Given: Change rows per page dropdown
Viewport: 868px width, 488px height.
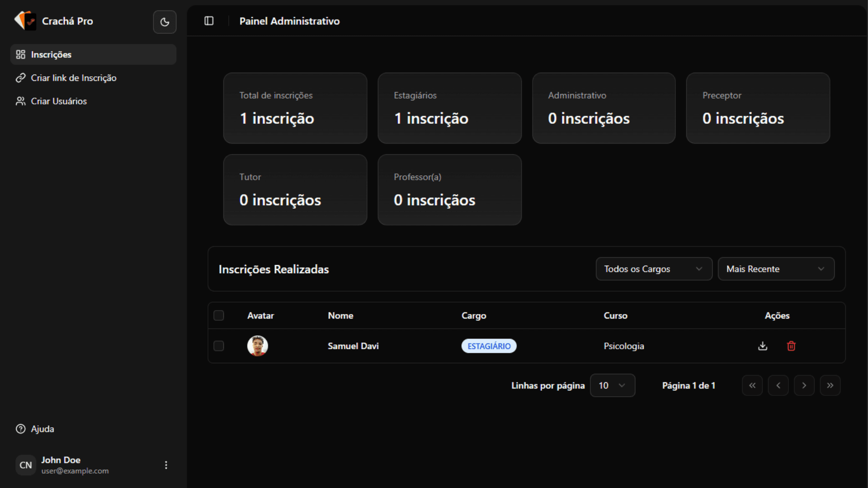Looking at the screenshot, I should coord(612,385).
